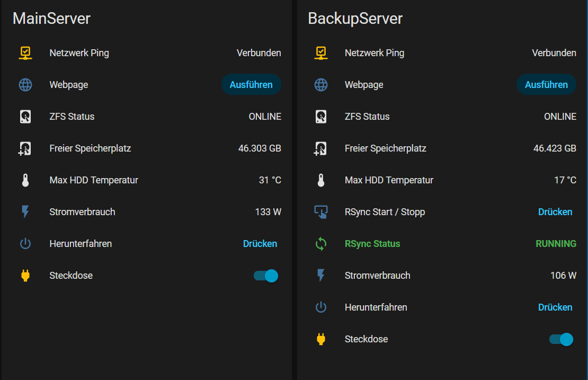Open the MainServer 133 W Stromverbrauch value
588x380 pixels.
click(x=268, y=212)
